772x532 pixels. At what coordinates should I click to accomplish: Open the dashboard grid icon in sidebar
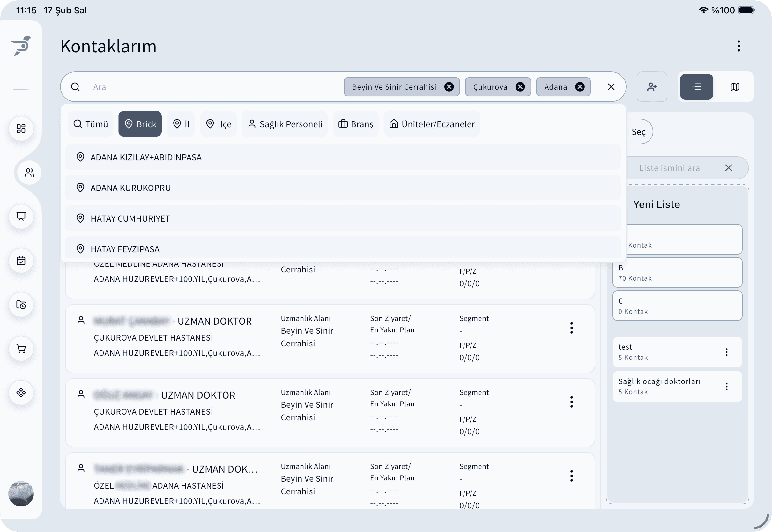tap(21, 129)
